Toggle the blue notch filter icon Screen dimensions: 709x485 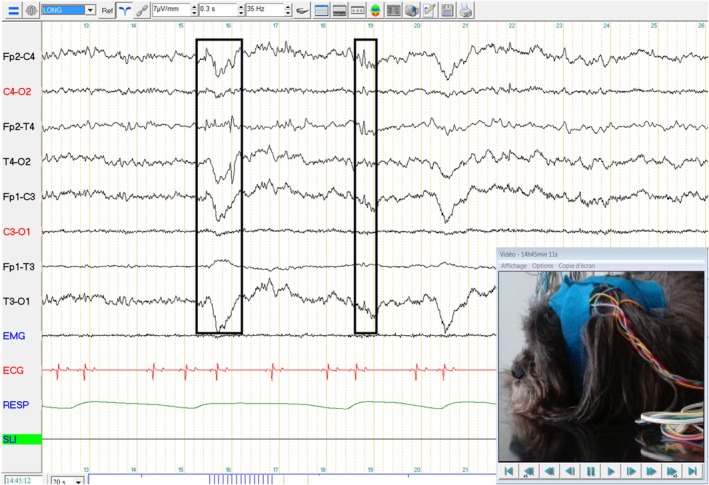point(124,10)
